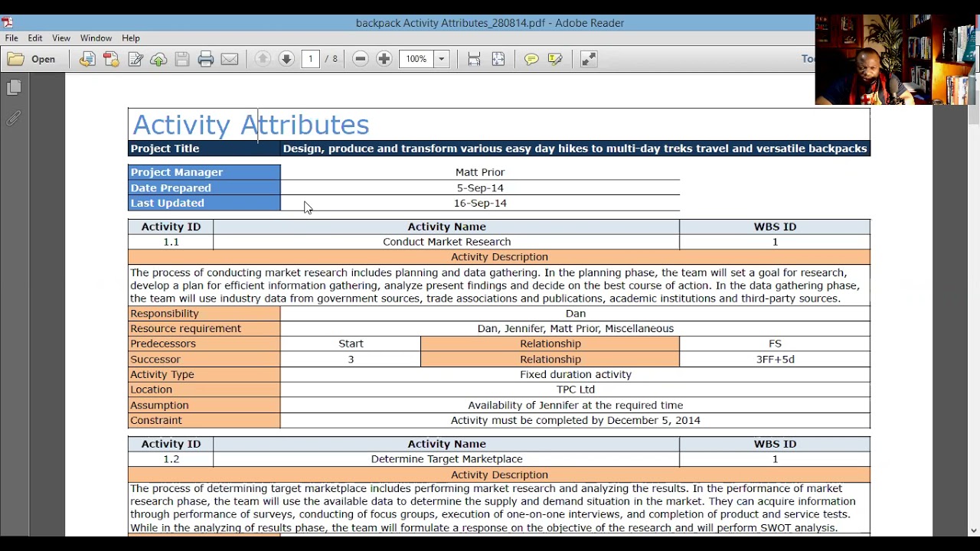Viewport: 980px width, 551px height.
Task: Click the fit width scrolling icon
Action: click(x=474, y=59)
